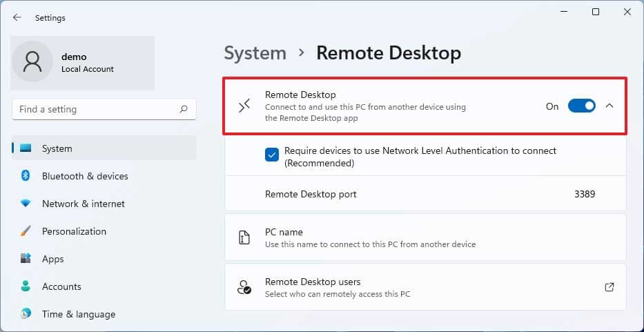Click the Remote Desktop users external-link icon
Viewport: 644px width, 332px height.
pos(609,287)
